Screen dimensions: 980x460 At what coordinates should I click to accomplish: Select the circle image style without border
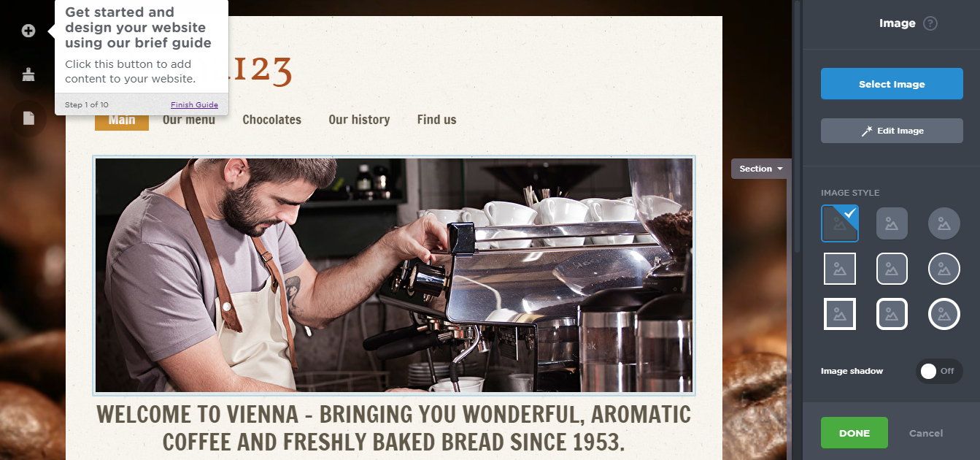[x=944, y=223]
